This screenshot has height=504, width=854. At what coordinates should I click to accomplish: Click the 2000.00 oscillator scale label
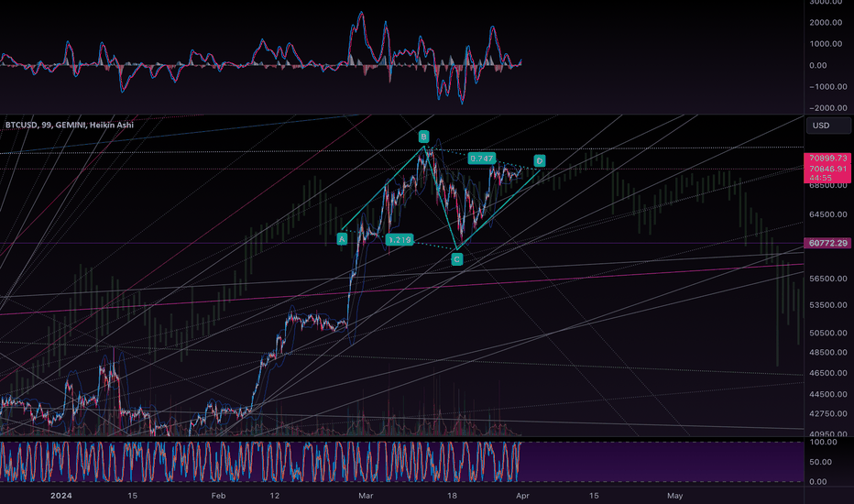826,22
